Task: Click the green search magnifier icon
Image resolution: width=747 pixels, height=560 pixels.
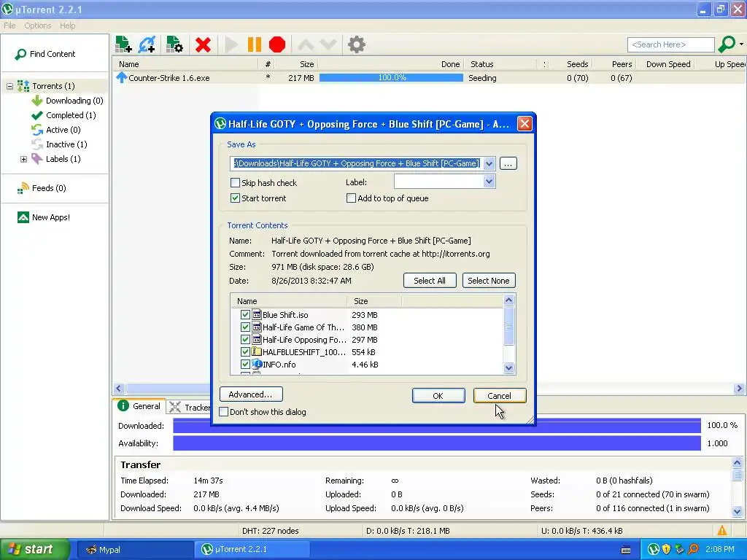Action: [727, 44]
